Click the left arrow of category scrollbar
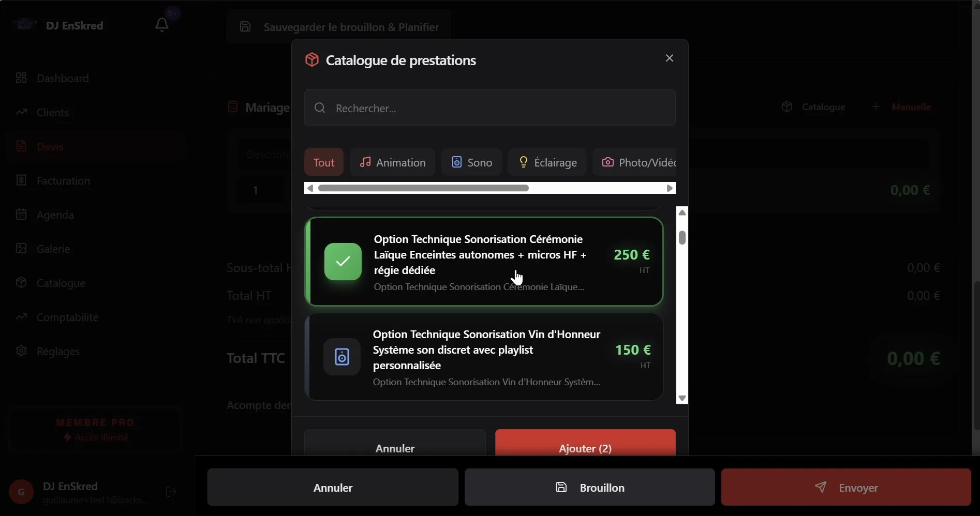 click(310, 188)
